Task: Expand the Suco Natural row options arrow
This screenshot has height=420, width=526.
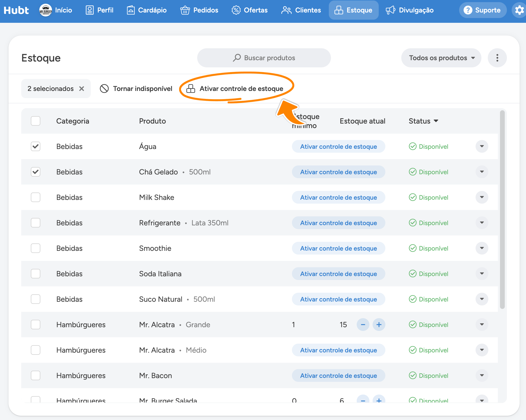Action: pyautogui.click(x=482, y=299)
